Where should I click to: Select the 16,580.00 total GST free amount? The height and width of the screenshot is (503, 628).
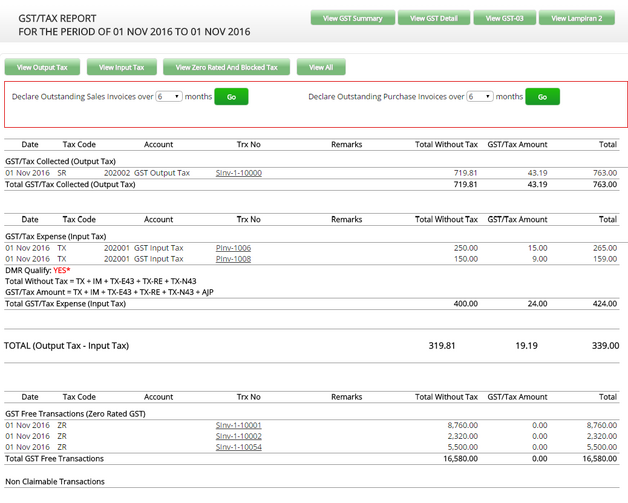pyautogui.click(x=461, y=459)
